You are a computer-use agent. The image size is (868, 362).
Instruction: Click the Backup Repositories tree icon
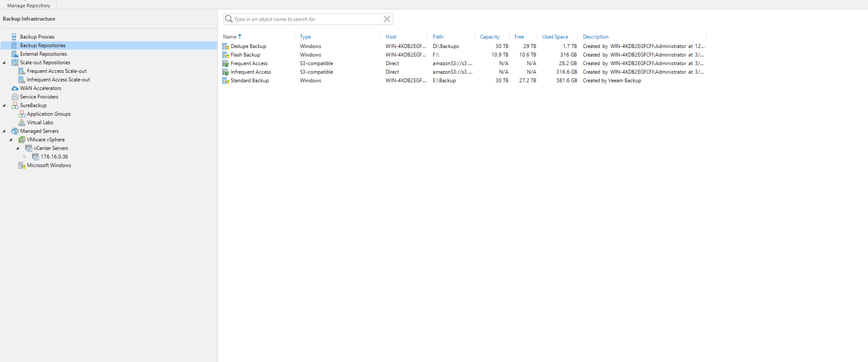(x=14, y=45)
